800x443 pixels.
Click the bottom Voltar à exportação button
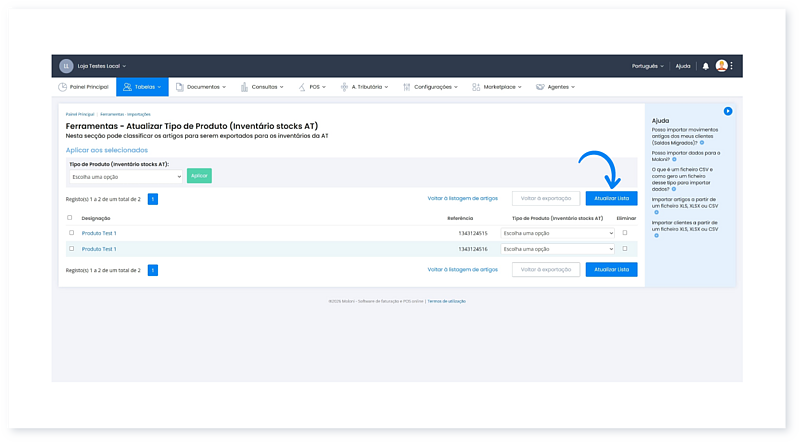546,269
